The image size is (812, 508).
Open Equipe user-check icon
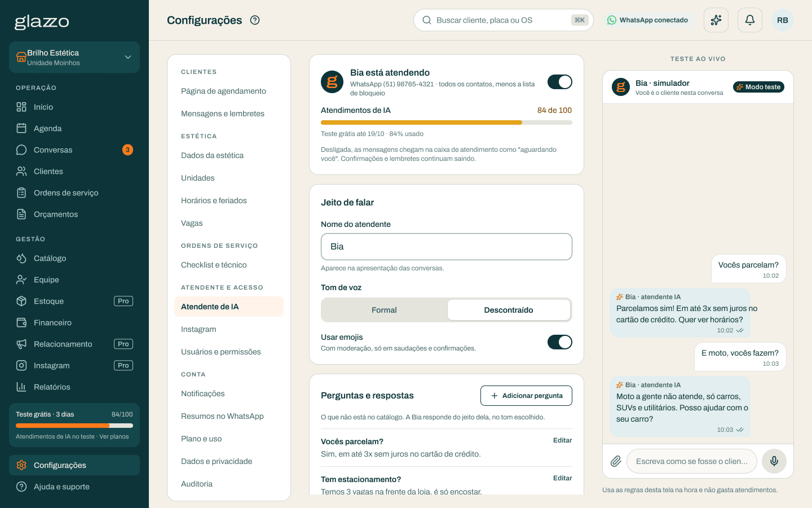pos(21,279)
